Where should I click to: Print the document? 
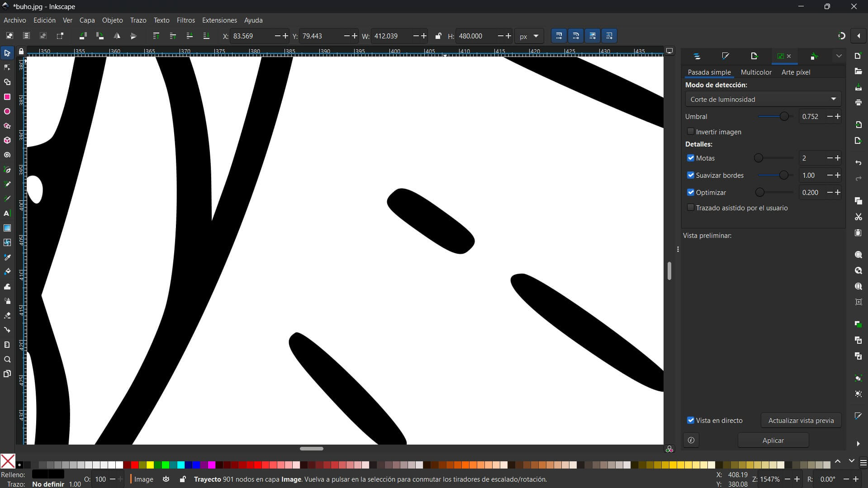pos(858,103)
